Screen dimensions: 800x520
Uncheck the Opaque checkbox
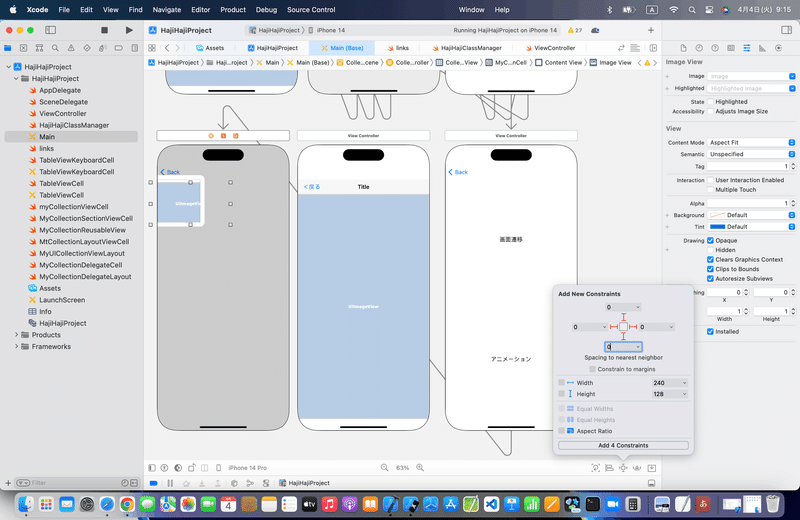pyautogui.click(x=710, y=240)
